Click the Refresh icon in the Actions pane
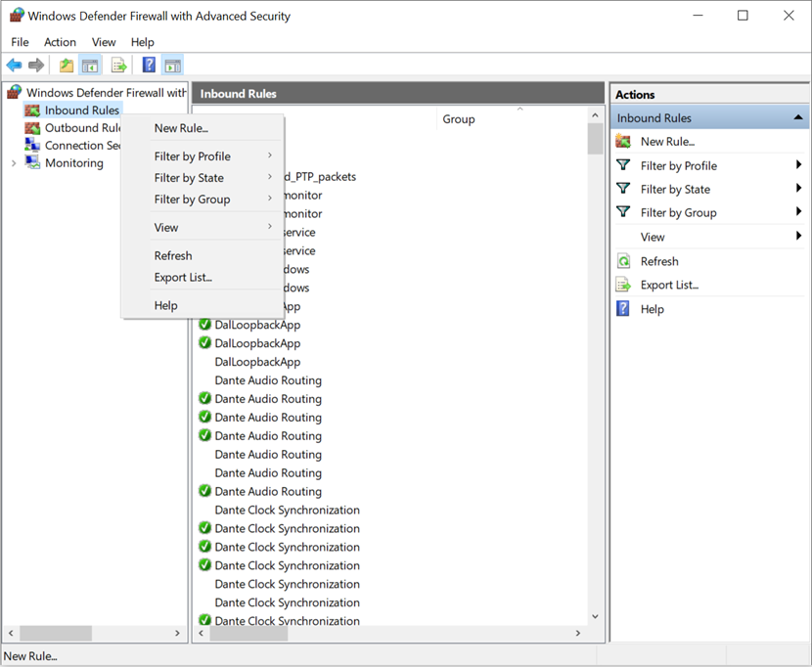This screenshot has width=812, height=667. coord(623,261)
